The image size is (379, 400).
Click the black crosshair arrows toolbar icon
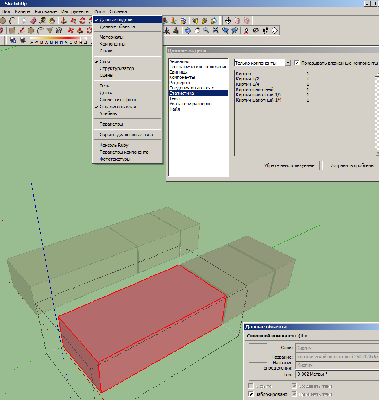tap(228, 21)
